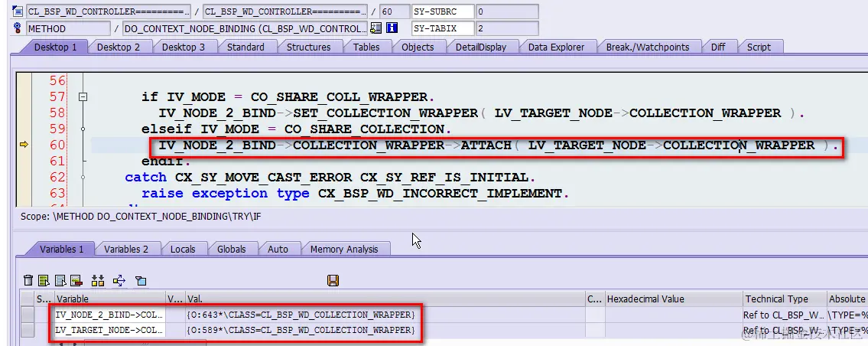Click the orange save icon in variables area
Viewport: 868px width, 346px height.
coord(333,281)
